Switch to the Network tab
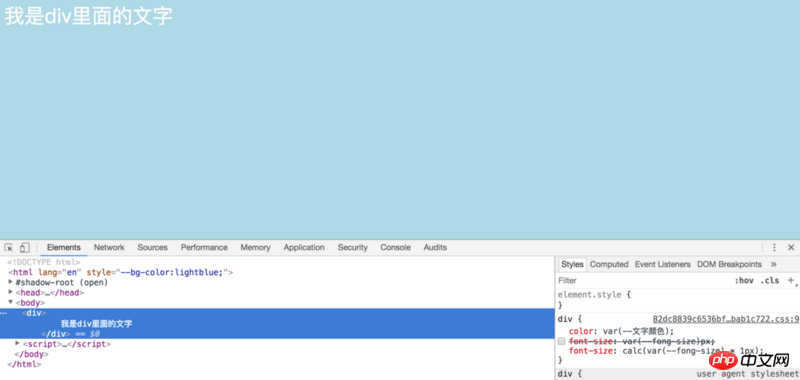The width and height of the screenshot is (800, 380). pyautogui.click(x=109, y=247)
